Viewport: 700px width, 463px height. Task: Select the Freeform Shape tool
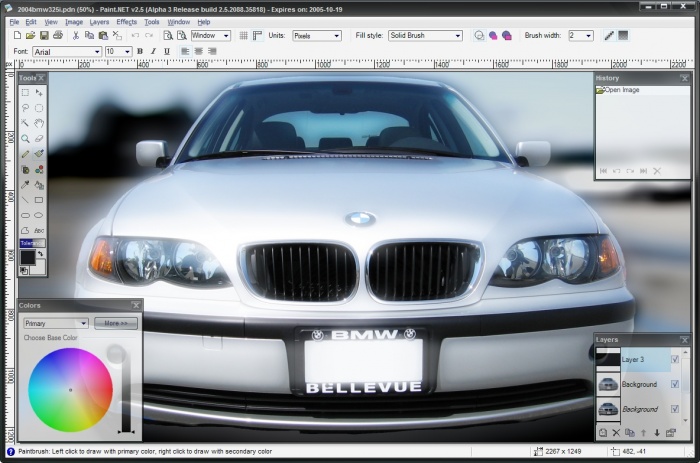(x=25, y=230)
